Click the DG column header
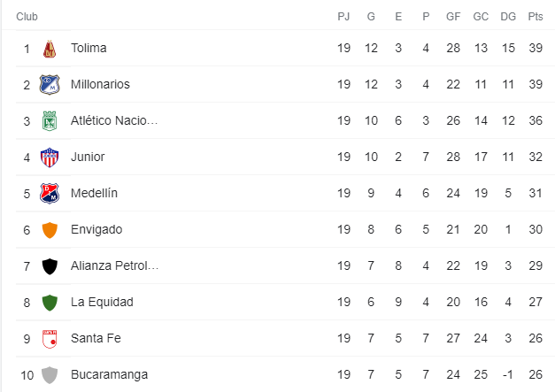The height and width of the screenshot is (392, 555). pyautogui.click(x=508, y=17)
